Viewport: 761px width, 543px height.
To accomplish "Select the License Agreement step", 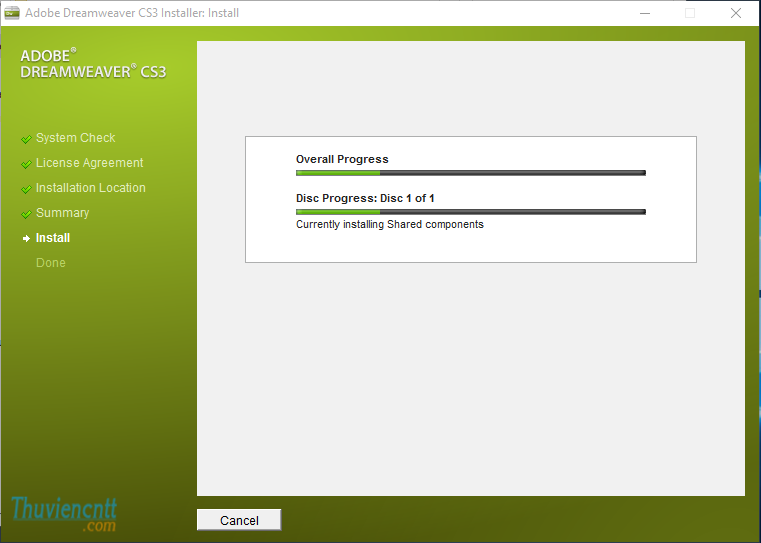I will point(89,163).
